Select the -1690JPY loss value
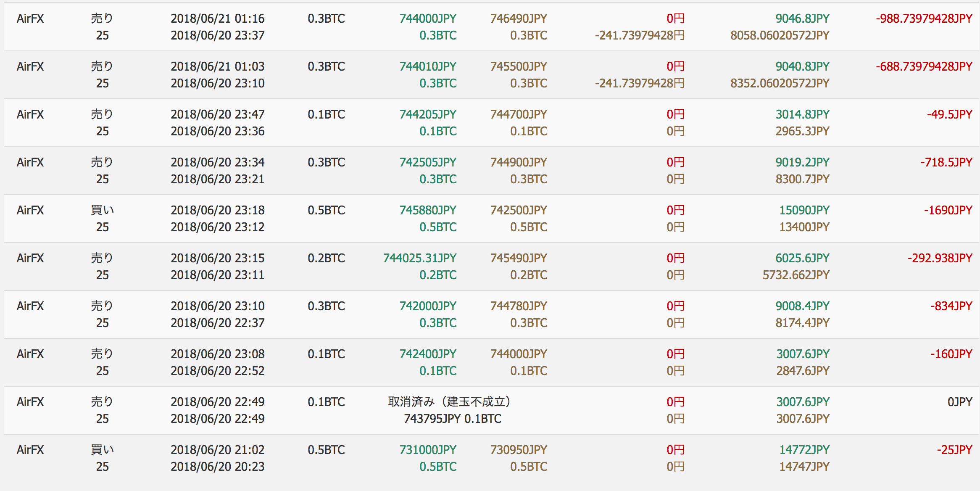Image resolution: width=980 pixels, height=491 pixels. pyautogui.click(x=948, y=210)
